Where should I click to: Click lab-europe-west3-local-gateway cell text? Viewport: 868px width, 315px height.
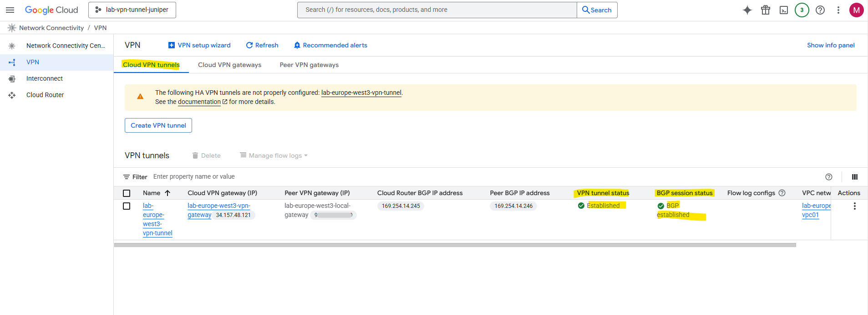pos(318,210)
